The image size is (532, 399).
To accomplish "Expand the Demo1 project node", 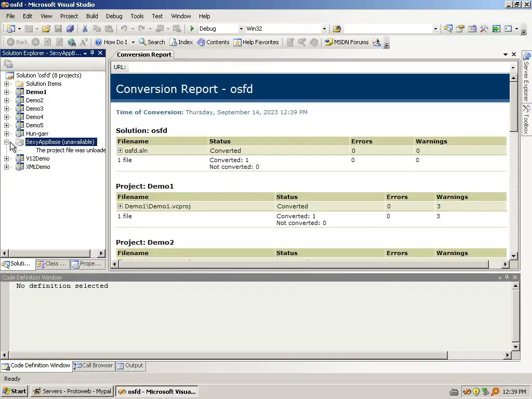I will (6, 92).
